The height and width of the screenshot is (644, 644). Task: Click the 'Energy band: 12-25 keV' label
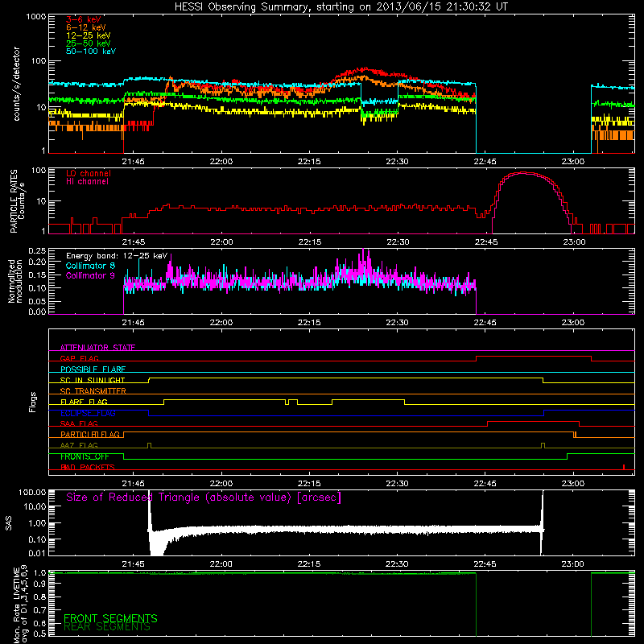pyautogui.click(x=117, y=256)
